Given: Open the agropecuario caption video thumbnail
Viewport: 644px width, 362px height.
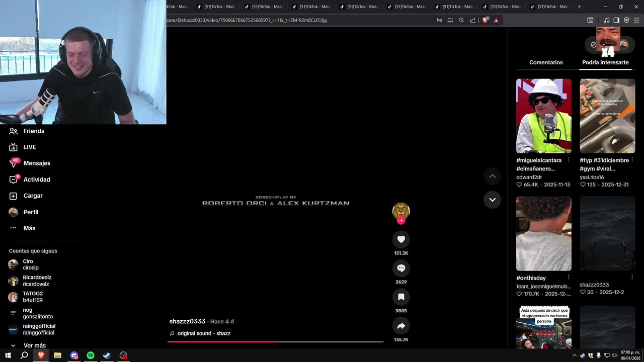Looking at the screenshot, I should [x=544, y=327].
